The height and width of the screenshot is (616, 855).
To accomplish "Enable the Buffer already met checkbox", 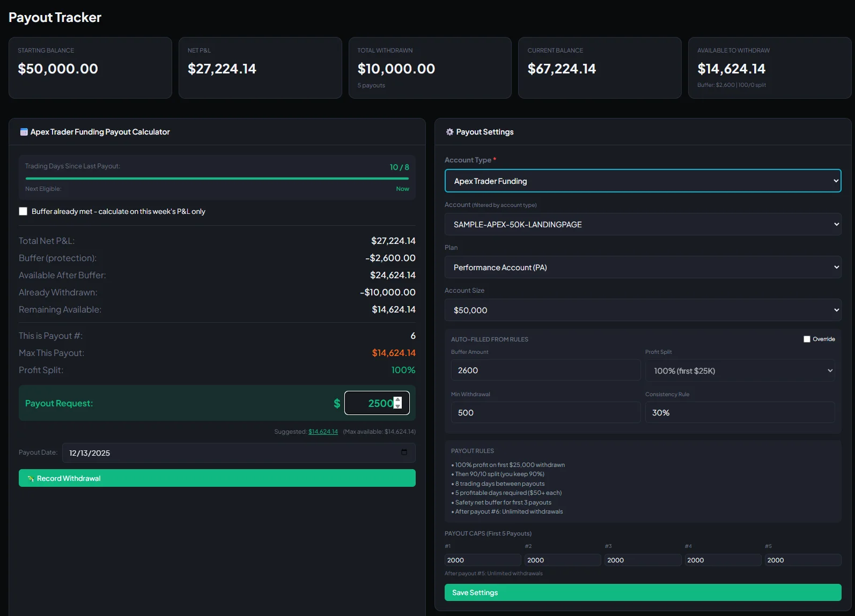I will pyautogui.click(x=23, y=211).
